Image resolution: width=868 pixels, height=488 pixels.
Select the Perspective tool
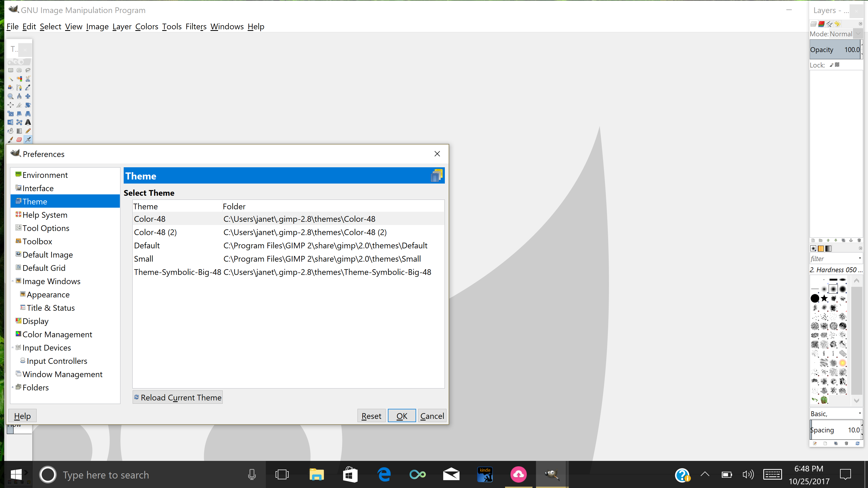[x=28, y=114]
